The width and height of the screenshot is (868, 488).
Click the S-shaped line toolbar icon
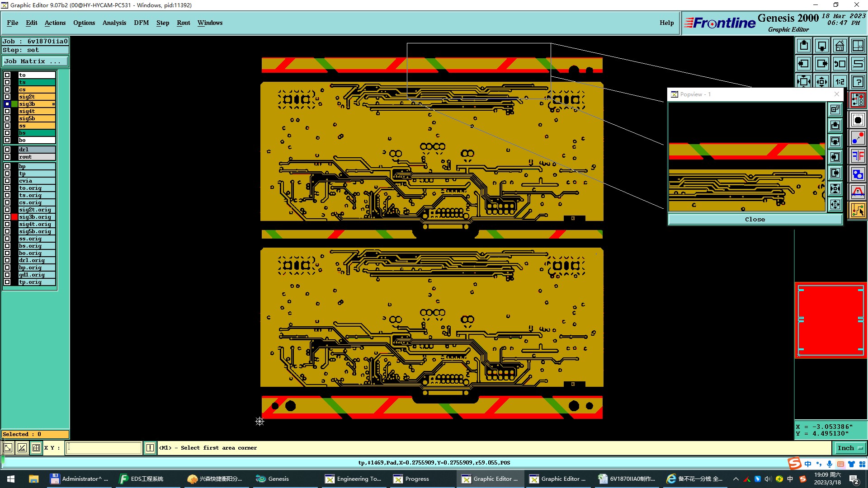click(858, 64)
